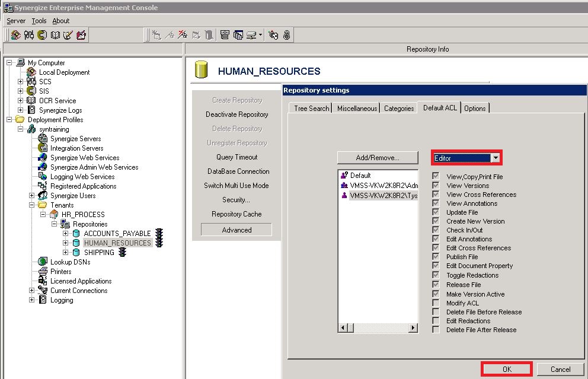588x379 pixels.
Task: Click the Deactivate Repository link
Action: [x=237, y=114]
